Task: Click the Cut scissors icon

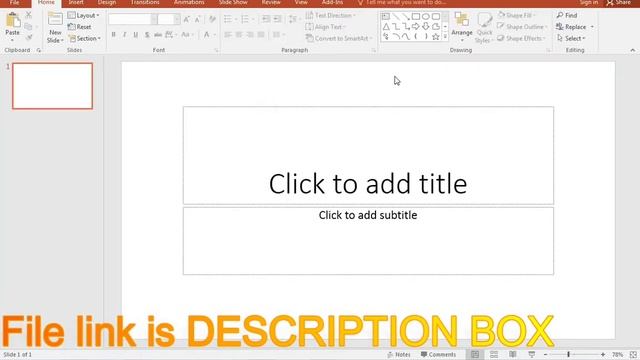Action: coord(29,15)
